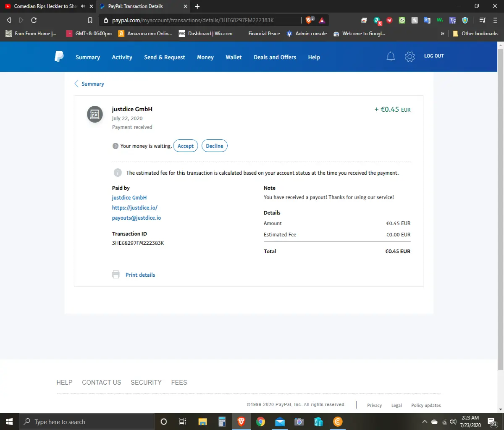Image resolution: width=504 pixels, height=430 pixels.
Task: Click the Brave Rewards triangle icon
Action: (322, 20)
